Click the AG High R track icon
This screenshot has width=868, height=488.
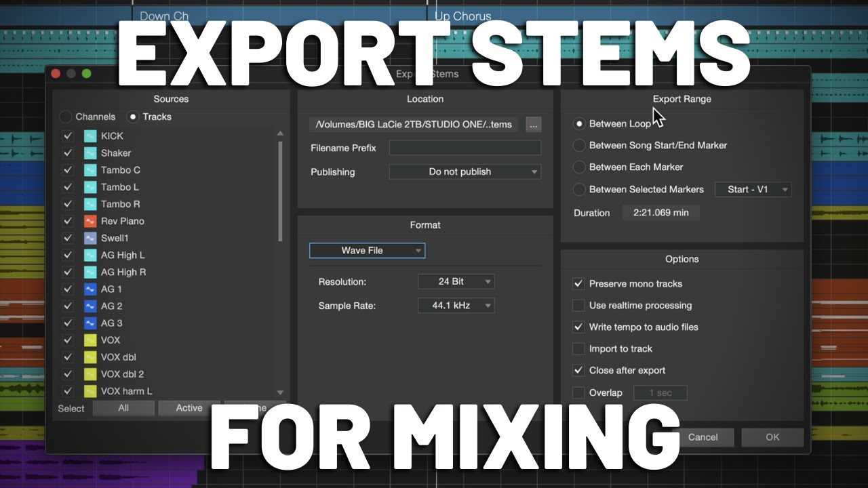click(90, 272)
